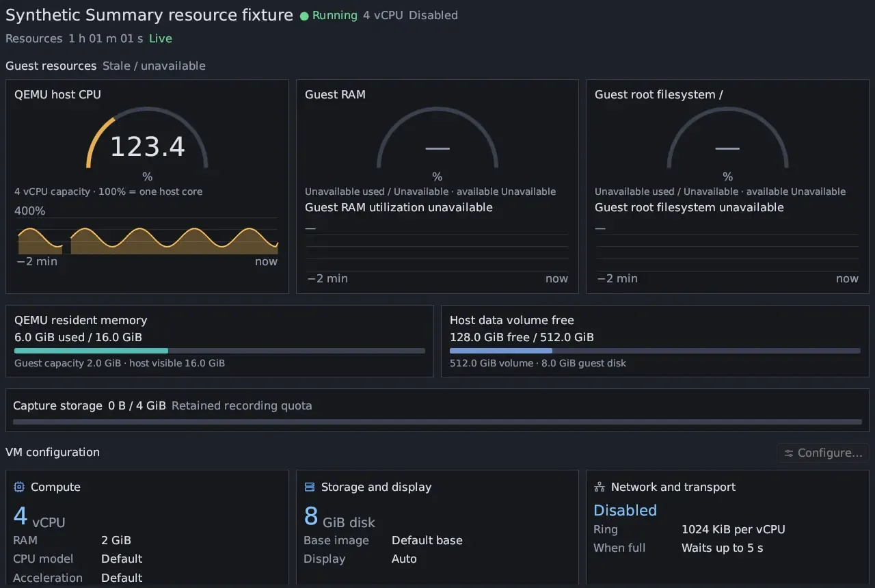Viewport: 875px width, 588px height.
Task: Click "4 vCPU capacity · 100% = one host core"
Action: click(x=109, y=191)
